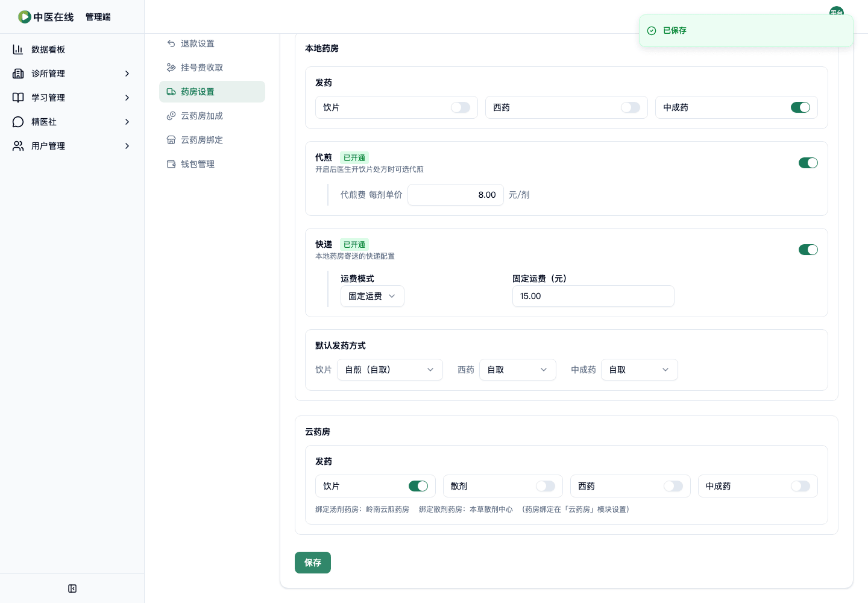The width and height of the screenshot is (868, 603).
Task: Open the 中成药 default dispensing 自取 dropdown
Action: (x=640, y=370)
